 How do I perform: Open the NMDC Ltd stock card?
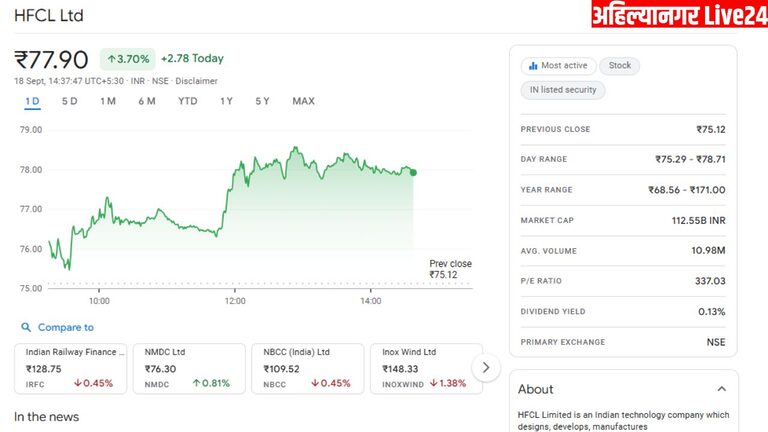[188, 367]
